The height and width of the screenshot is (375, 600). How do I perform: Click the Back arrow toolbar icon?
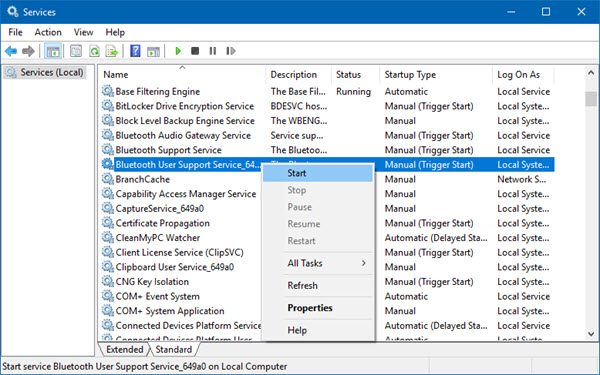tap(11, 51)
